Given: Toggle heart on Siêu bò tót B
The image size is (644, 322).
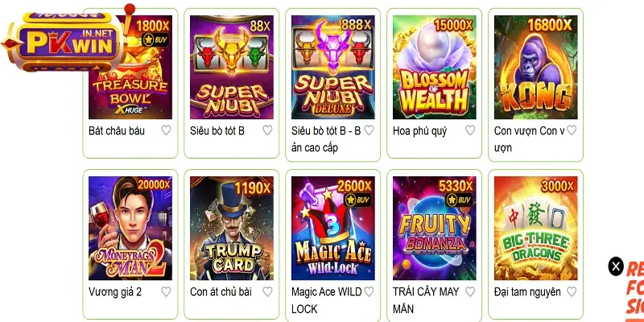Looking at the screenshot, I should pyautogui.click(x=267, y=130).
